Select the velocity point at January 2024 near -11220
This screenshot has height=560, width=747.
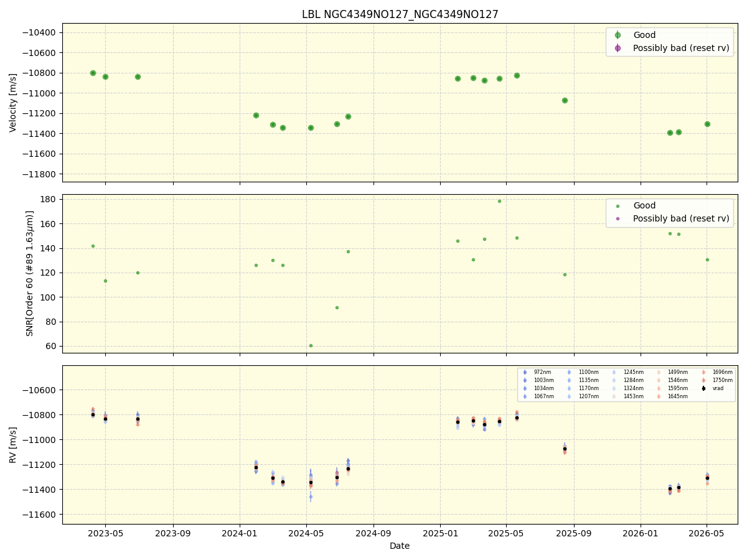click(x=256, y=115)
